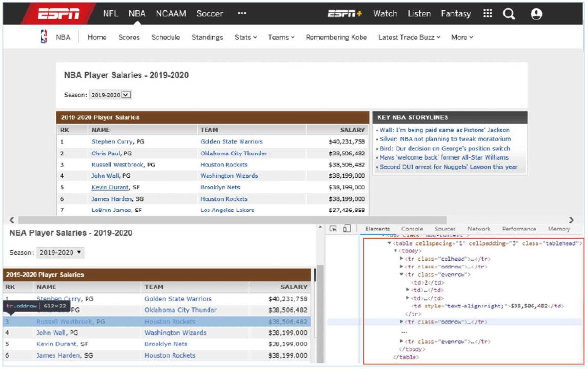
Task: Open the Season 2019-2020 dropdown
Action: pyautogui.click(x=111, y=95)
